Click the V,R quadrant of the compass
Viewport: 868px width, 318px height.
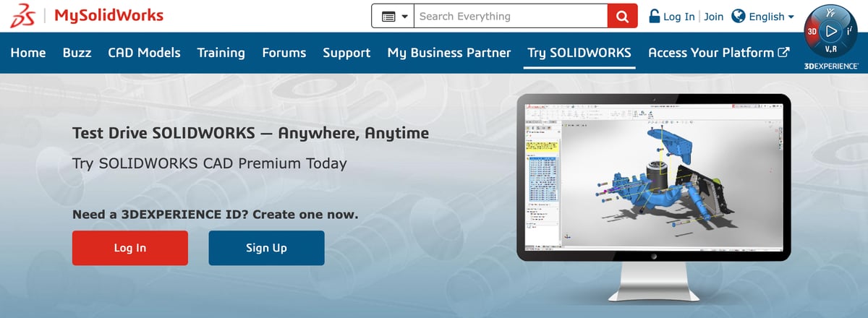[x=832, y=51]
